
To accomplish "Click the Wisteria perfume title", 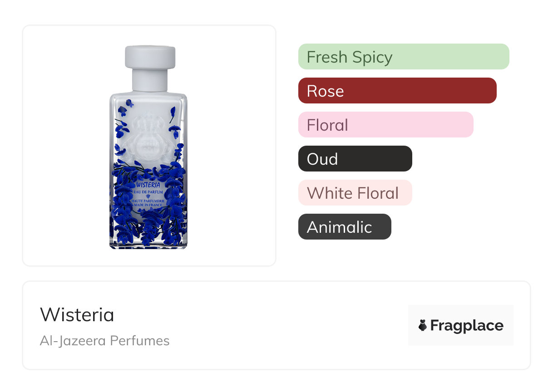I will [x=77, y=315].
